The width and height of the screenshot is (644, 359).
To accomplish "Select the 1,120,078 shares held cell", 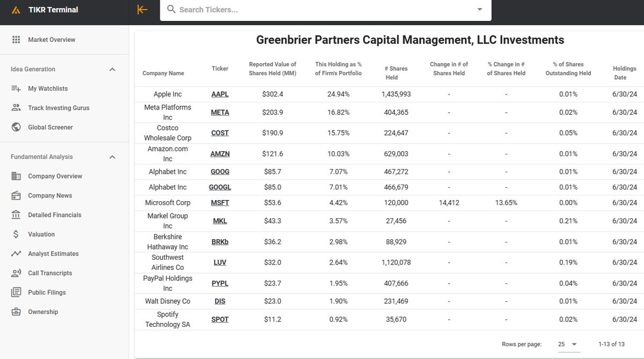I will click(x=396, y=263).
